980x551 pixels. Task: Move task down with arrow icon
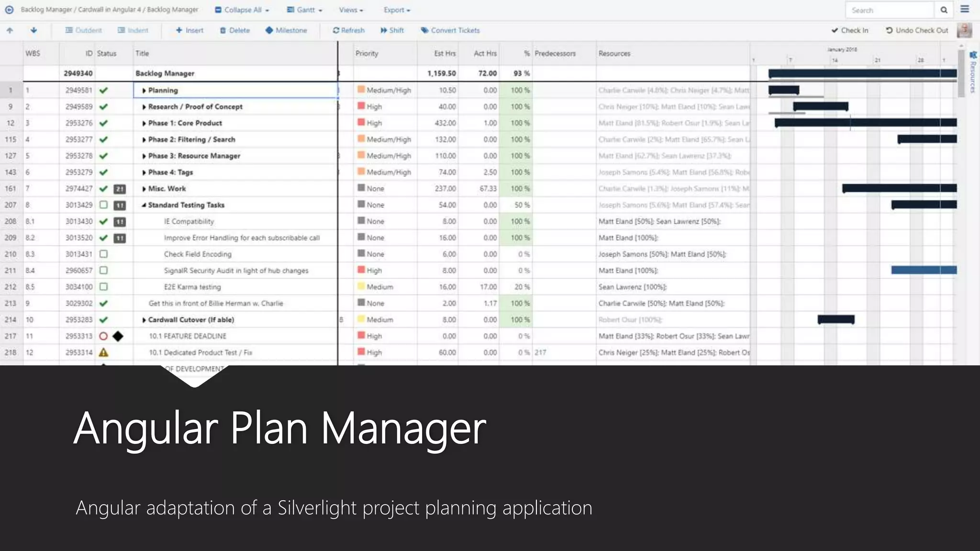pyautogui.click(x=33, y=30)
